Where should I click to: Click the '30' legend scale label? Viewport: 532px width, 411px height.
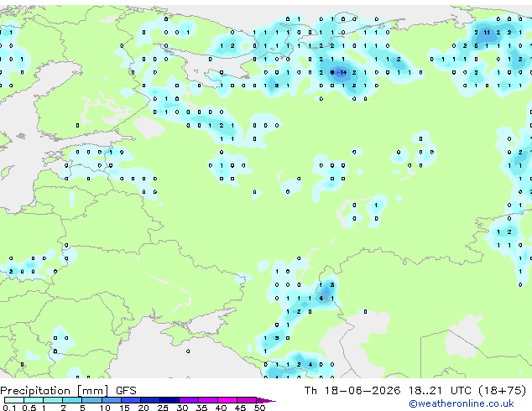[x=182, y=408]
